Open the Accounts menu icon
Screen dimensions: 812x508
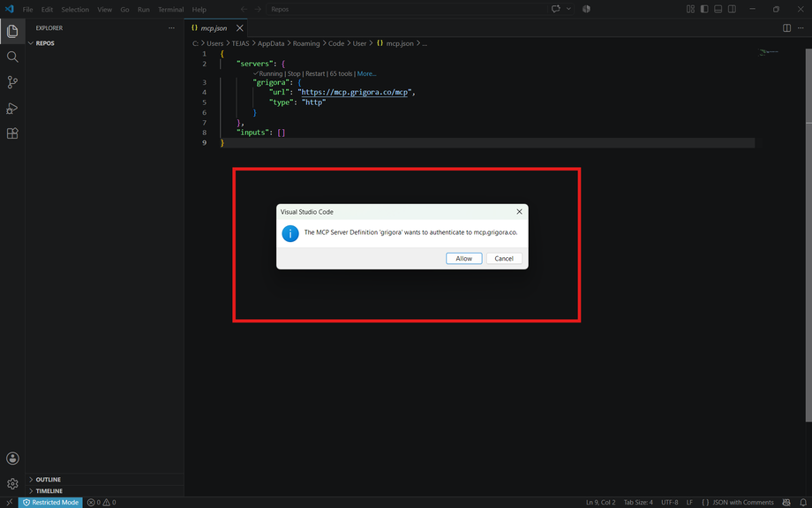[x=12, y=459]
